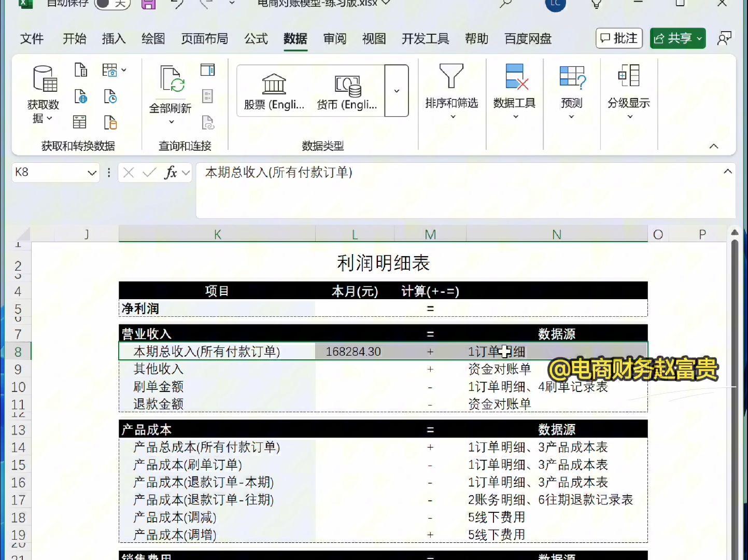Toggle the AutoSave (自动保存) switch

point(112,4)
